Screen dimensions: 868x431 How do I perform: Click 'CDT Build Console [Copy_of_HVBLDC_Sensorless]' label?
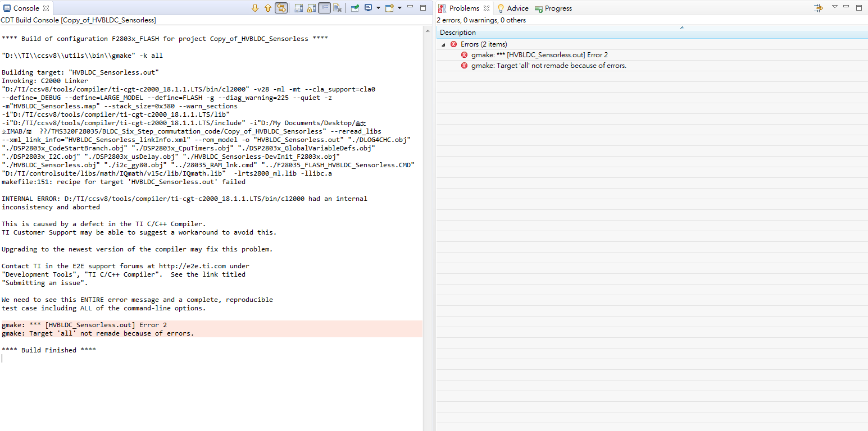78,20
